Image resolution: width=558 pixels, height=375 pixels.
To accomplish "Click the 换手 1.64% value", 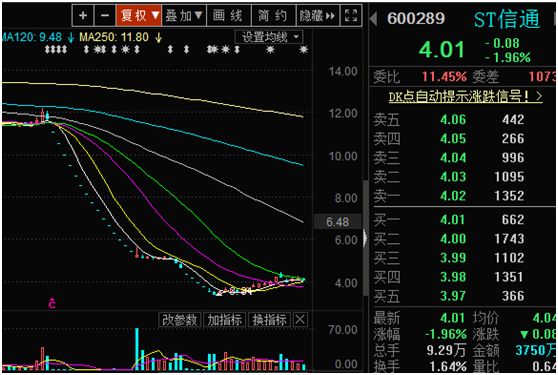I will coord(448,366).
